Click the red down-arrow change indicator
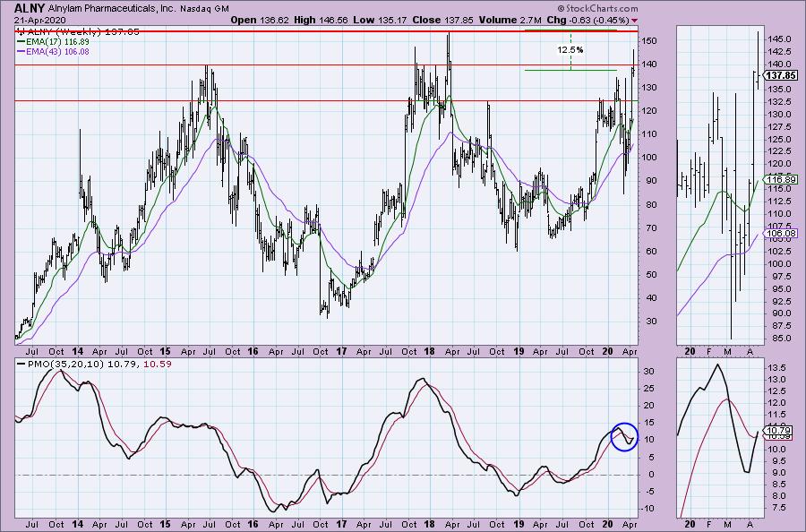The image size is (806, 532). click(x=634, y=21)
